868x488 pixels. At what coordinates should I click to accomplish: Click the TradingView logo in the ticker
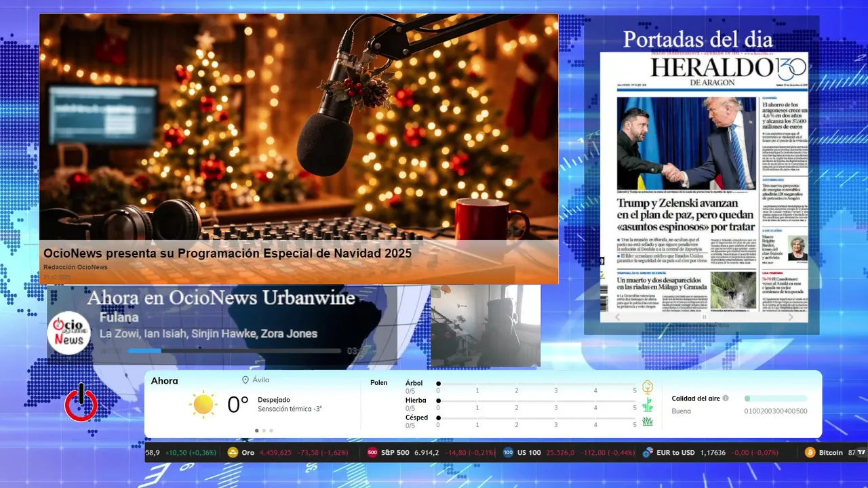[862, 453]
